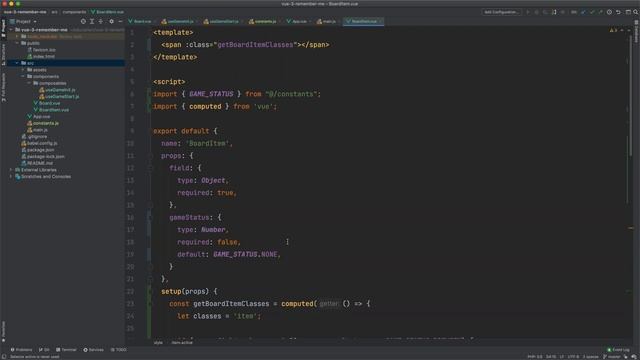Click the Collapse All icon in Project panel
640x360 pixels.
(101, 21)
